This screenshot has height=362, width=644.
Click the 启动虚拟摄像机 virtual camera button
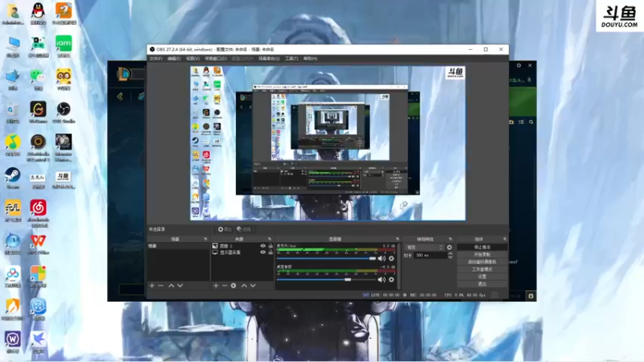click(482, 262)
